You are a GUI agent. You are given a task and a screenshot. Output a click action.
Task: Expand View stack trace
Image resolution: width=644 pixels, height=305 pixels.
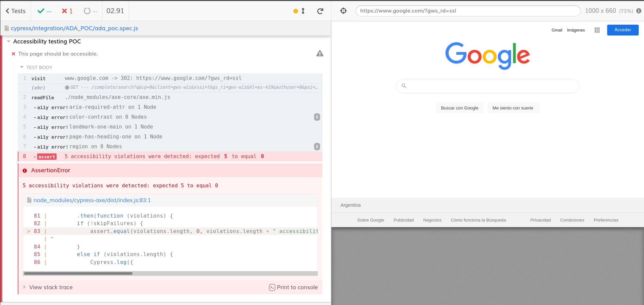48,287
